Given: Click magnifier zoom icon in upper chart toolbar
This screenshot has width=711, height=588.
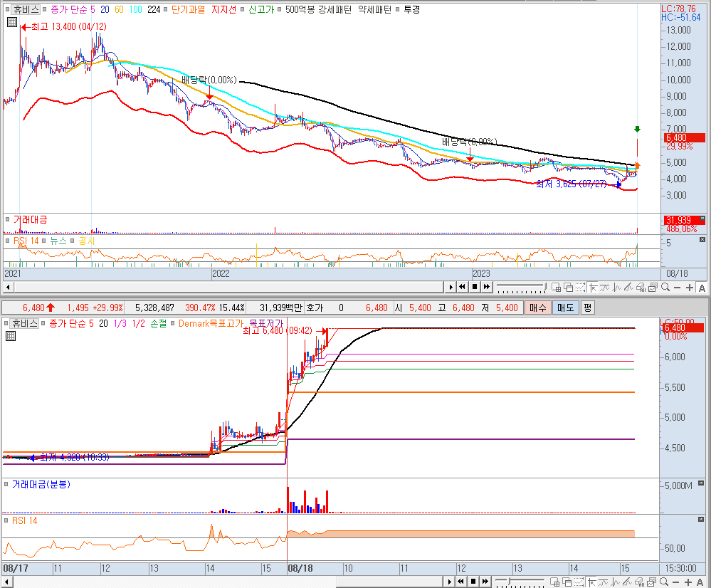Looking at the screenshot, I should pos(665,287).
